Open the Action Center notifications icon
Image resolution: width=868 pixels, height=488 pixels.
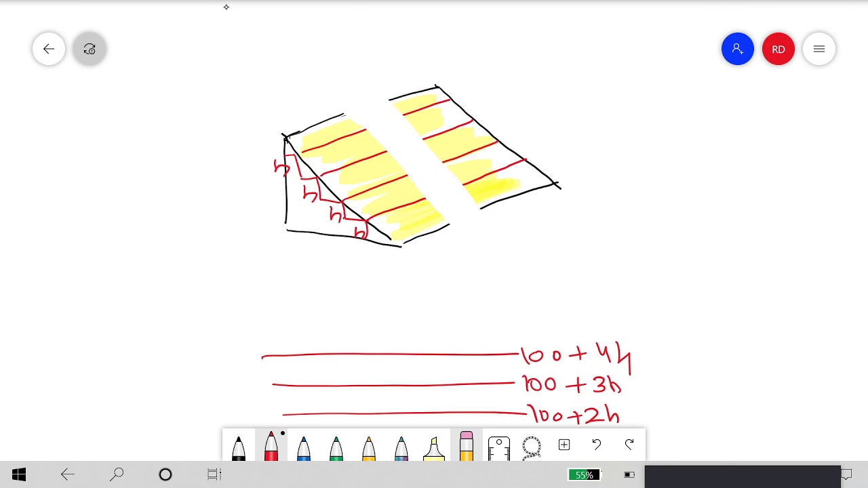(x=846, y=474)
